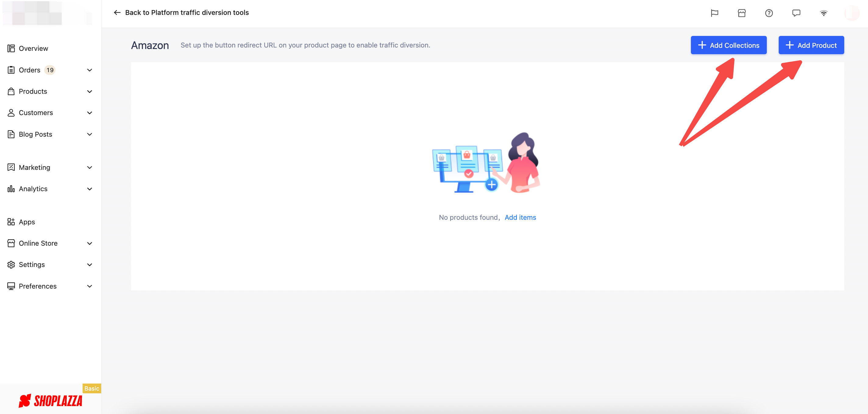Click the Add Collections button

click(728, 45)
